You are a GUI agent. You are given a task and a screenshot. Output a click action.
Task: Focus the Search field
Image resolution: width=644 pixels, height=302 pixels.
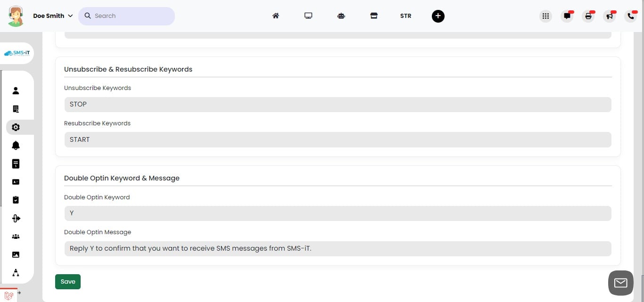point(126,16)
